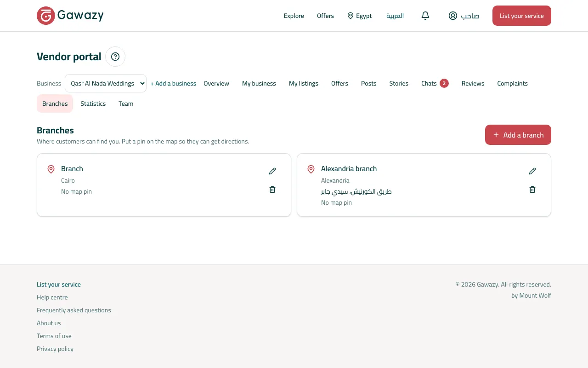Viewport: 588px width, 368px height.
Task: Open Offers in the top navigation
Action: [325, 16]
